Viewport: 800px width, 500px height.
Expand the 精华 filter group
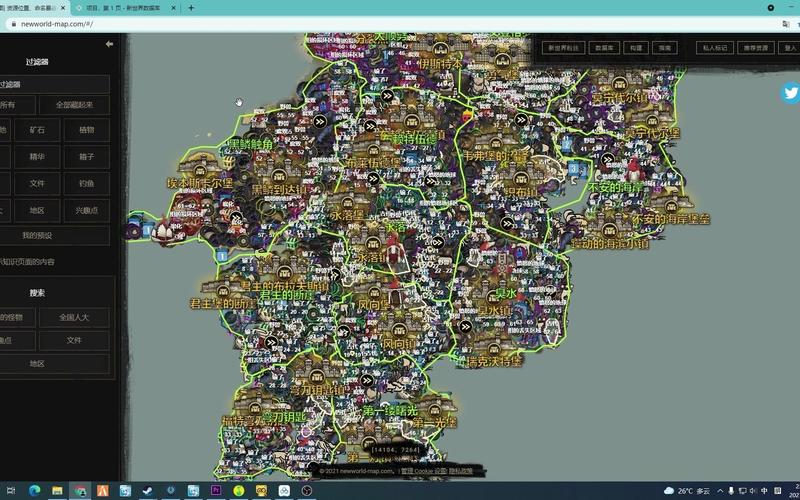coord(37,157)
